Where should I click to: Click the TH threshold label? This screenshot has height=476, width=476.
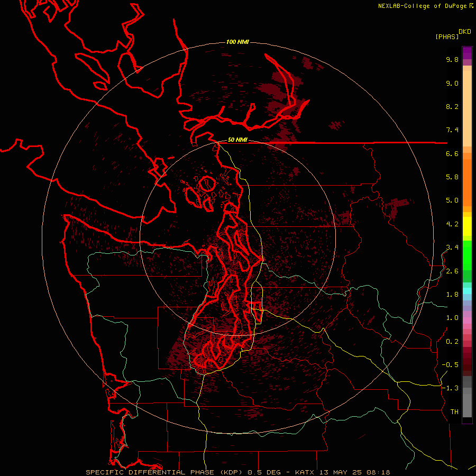click(x=454, y=412)
